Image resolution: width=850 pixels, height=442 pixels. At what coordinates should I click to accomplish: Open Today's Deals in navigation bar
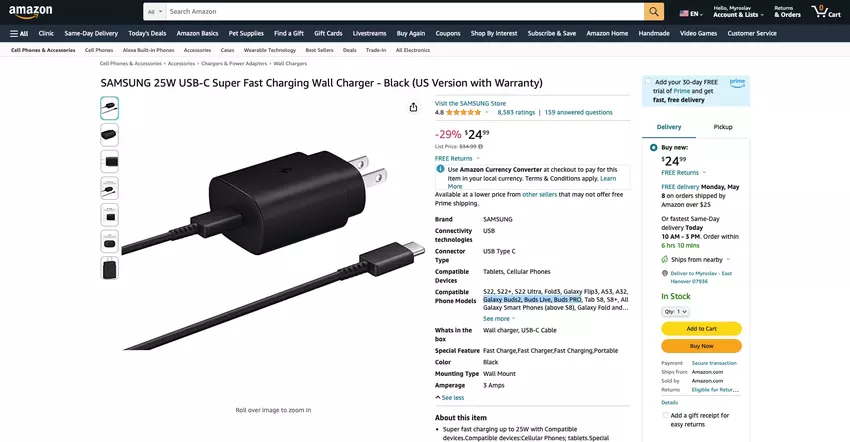[147, 34]
